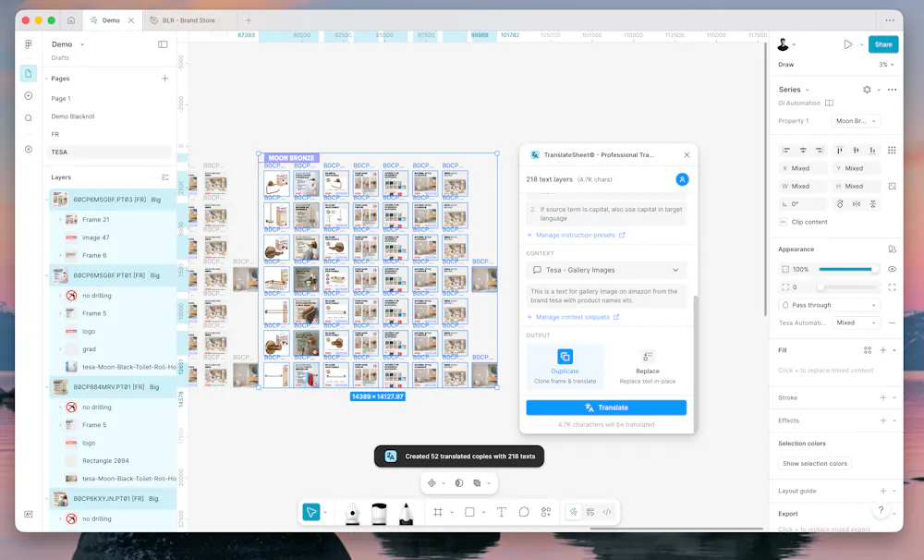
Task: Open the Demo Blackroll page
Action: click(x=73, y=116)
